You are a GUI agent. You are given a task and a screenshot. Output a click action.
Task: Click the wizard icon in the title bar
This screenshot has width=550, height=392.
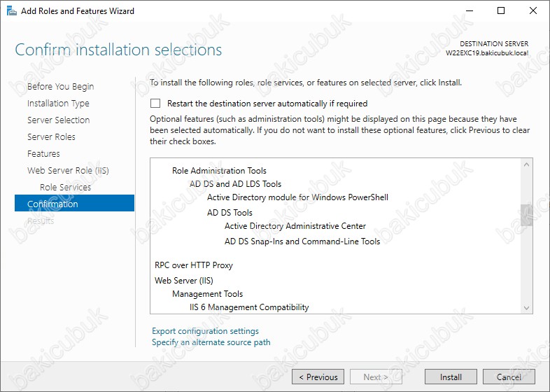coord(12,11)
